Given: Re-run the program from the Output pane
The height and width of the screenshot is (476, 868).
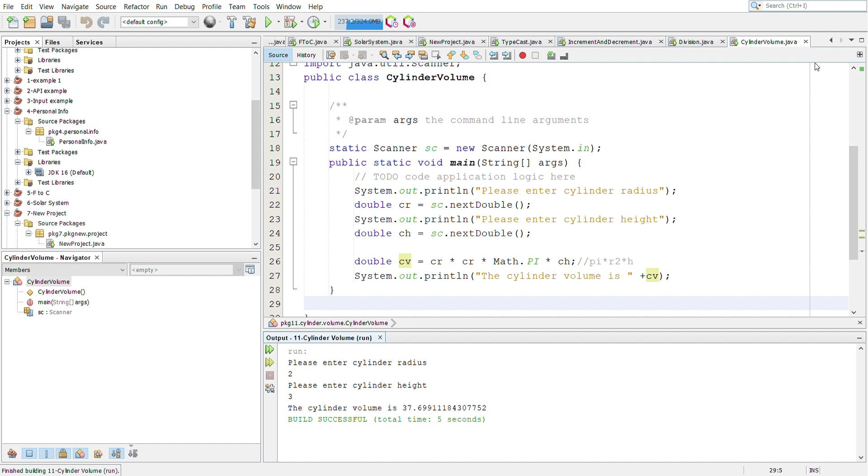Looking at the screenshot, I should 269,349.
